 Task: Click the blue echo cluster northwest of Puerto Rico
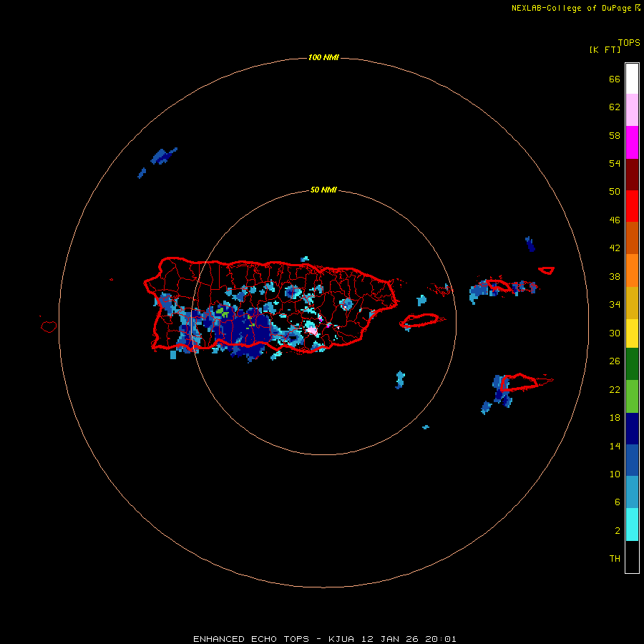pos(163,156)
